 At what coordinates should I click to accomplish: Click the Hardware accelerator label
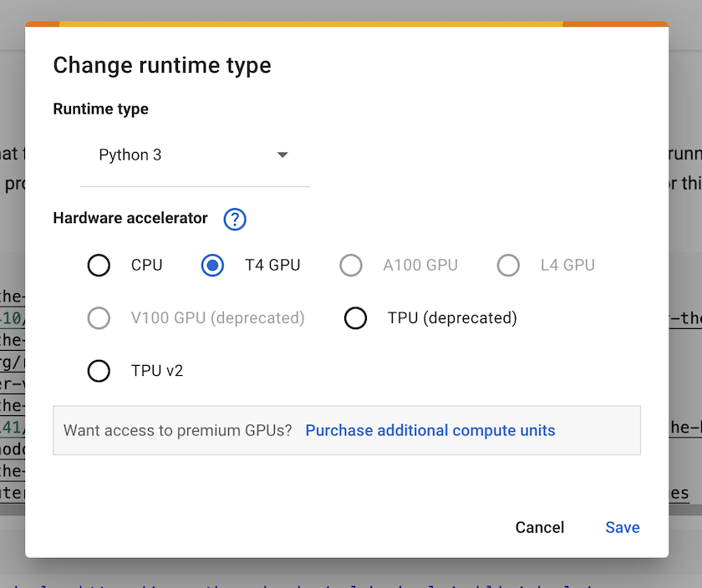click(130, 218)
